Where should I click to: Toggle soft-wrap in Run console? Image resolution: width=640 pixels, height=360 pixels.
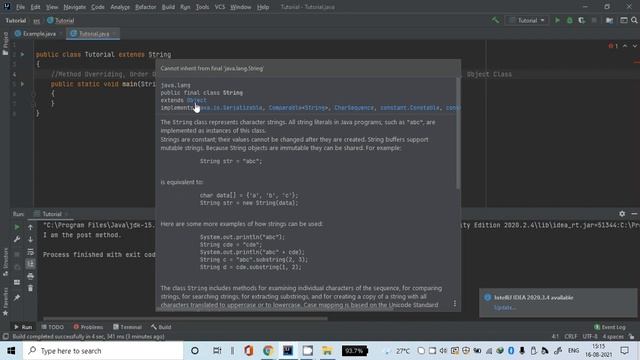tap(30, 252)
